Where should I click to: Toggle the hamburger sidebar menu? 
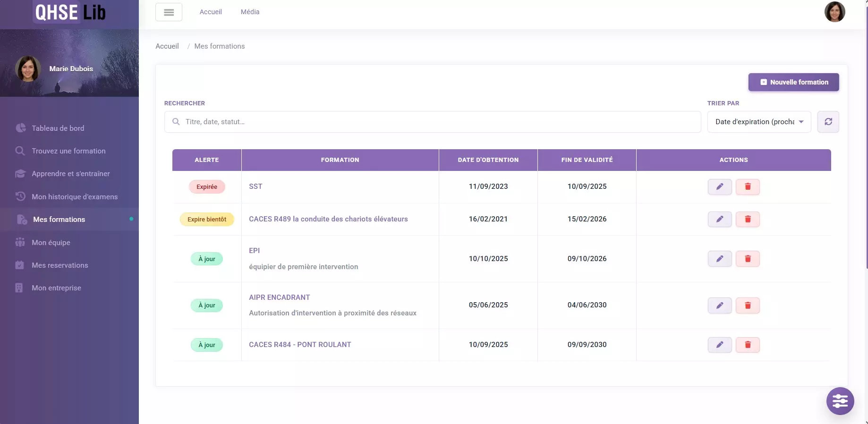(169, 12)
